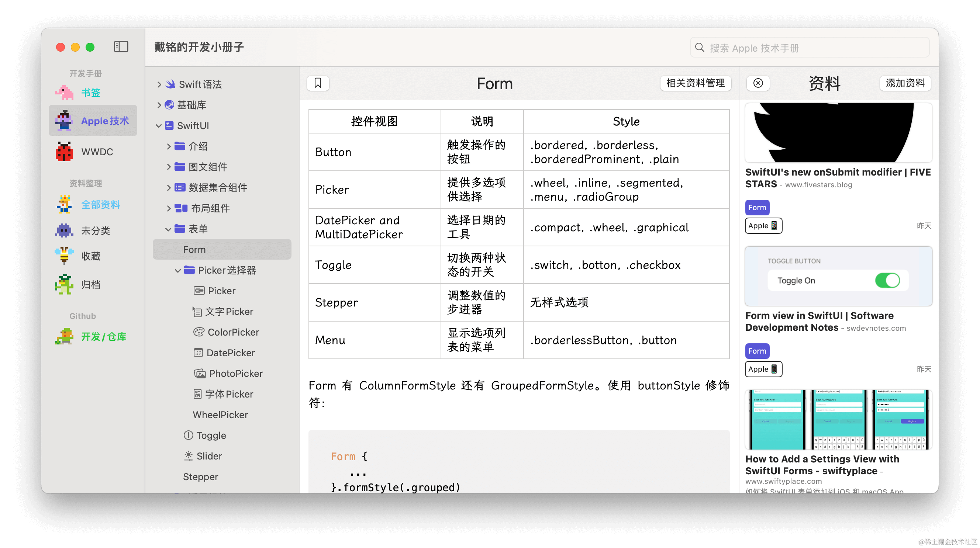Image resolution: width=980 pixels, height=548 pixels.
Task: Expand the Swift 语法 section
Action: [x=159, y=84]
